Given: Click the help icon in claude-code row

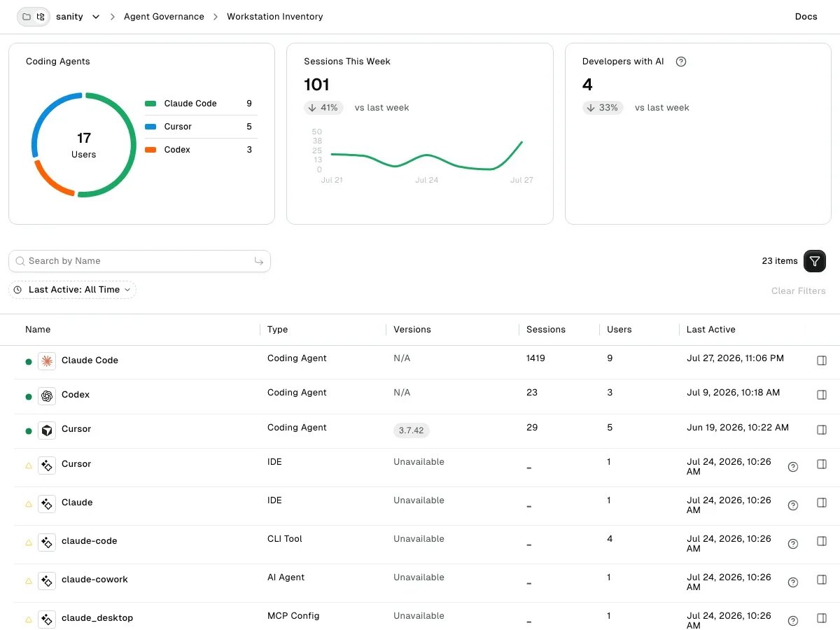Looking at the screenshot, I should [x=793, y=544].
